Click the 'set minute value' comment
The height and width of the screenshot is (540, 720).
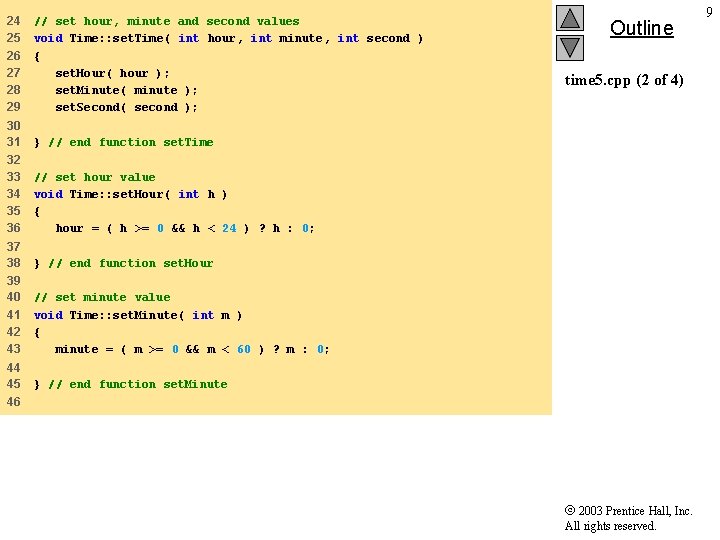click(102, 298)
